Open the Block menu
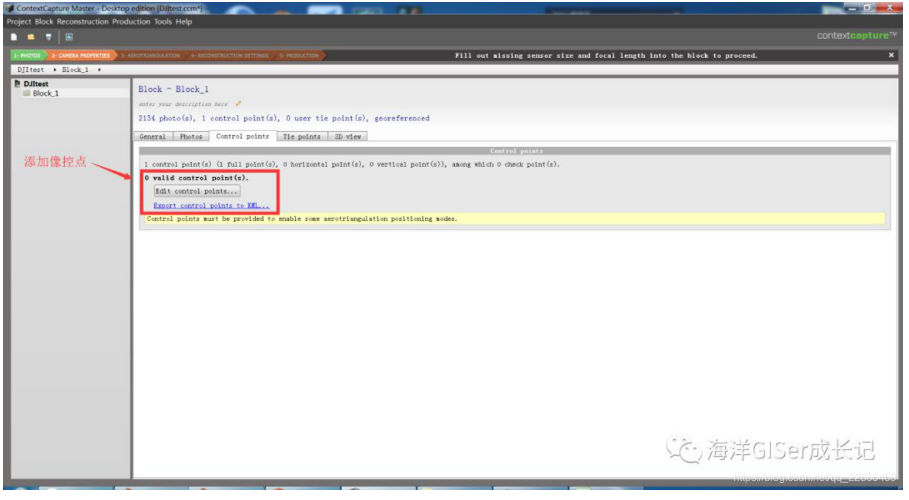 [43, 21]
